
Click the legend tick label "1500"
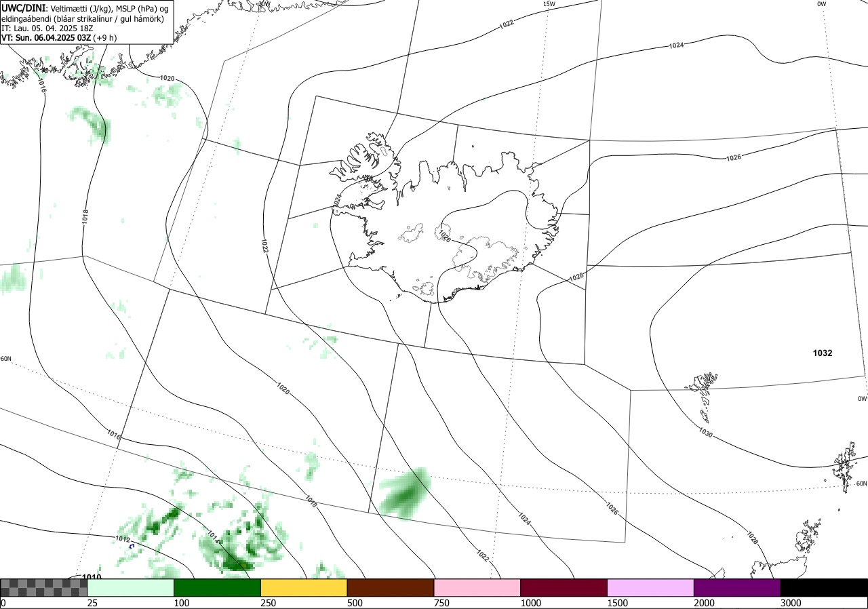[618, 603]
